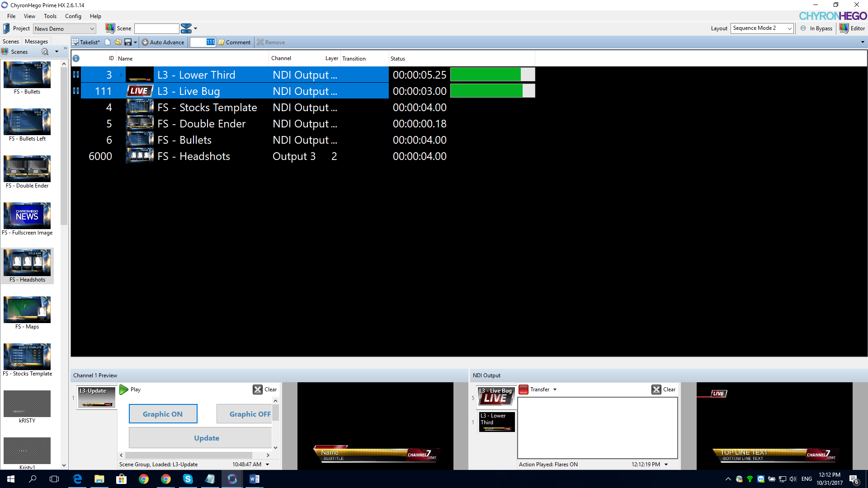This screenshot has width=868, height=488.
Task: Open Skype from the taskbar
Action: coord(188,479)
